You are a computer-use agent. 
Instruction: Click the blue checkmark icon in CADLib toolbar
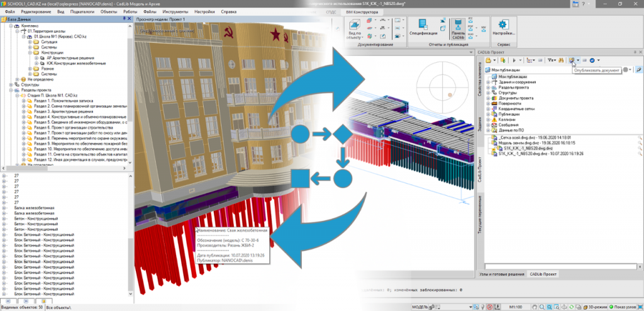(592, 60)
